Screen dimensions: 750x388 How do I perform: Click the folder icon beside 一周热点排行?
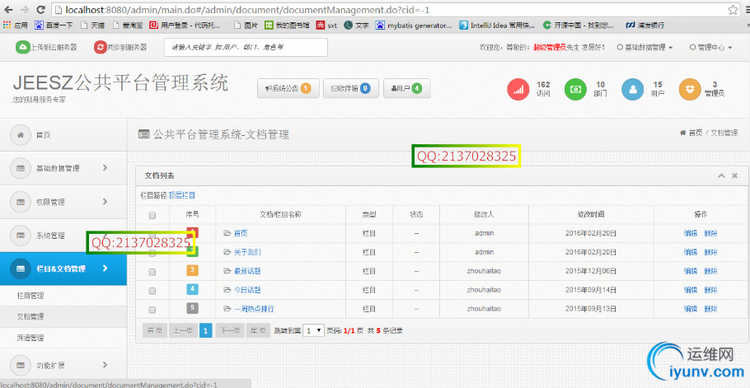pyautogui.click(x=227, y=309)
